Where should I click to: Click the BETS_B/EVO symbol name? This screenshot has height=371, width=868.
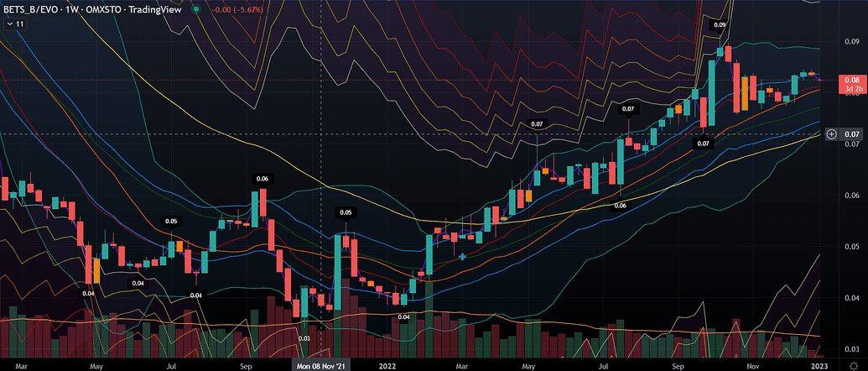(34, 10)
